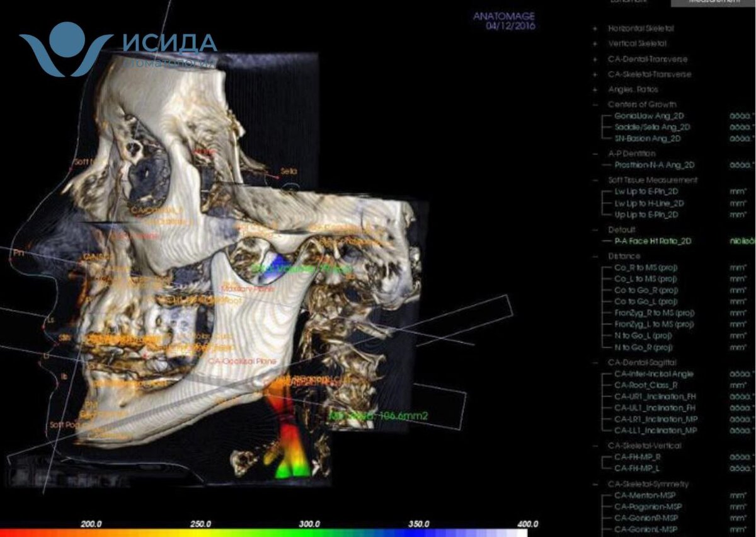
Task: Expand the Horizontal Skeletal group plus sign
Action: click(595, 28)
